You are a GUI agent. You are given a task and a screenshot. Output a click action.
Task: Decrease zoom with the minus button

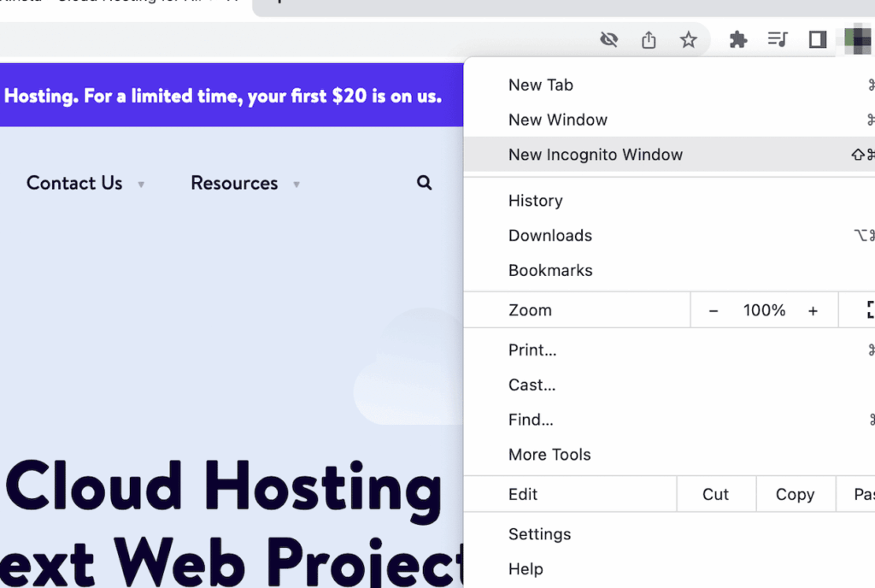coord(714,311)
